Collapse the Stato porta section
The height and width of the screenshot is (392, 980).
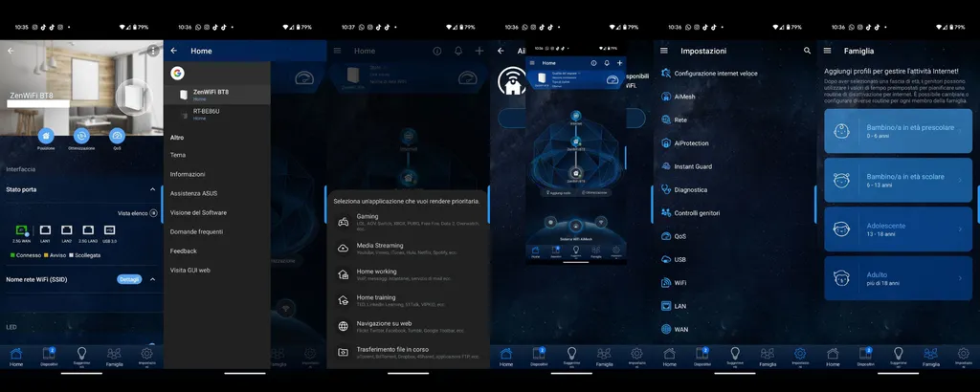[x=152, y=189]
